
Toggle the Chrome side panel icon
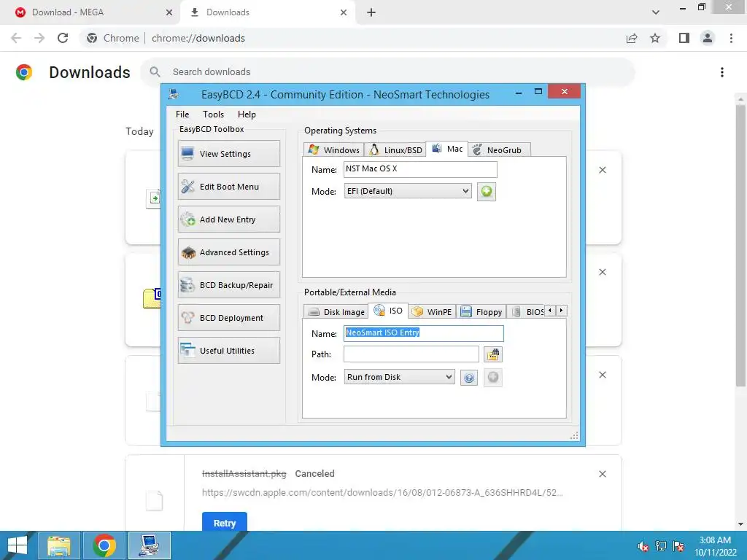tap(684, 38)
